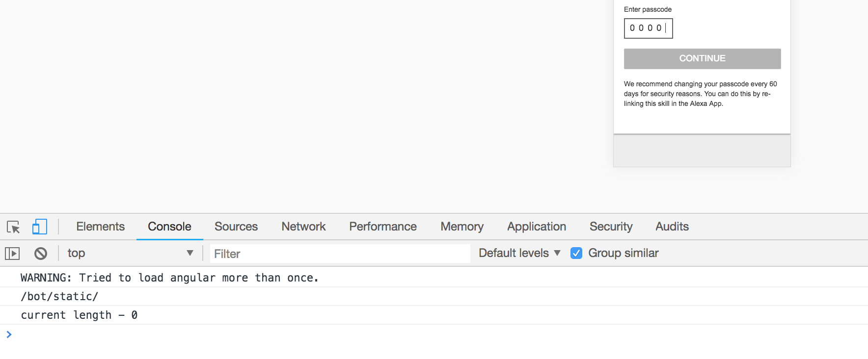The width and height of the screenshot is (868, 359).
Task: Expand the Default levels dropdown
Action: coord(519,253)
